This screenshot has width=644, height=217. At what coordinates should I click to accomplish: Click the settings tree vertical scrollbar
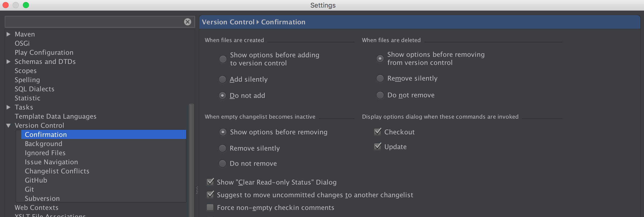point(192,160)
